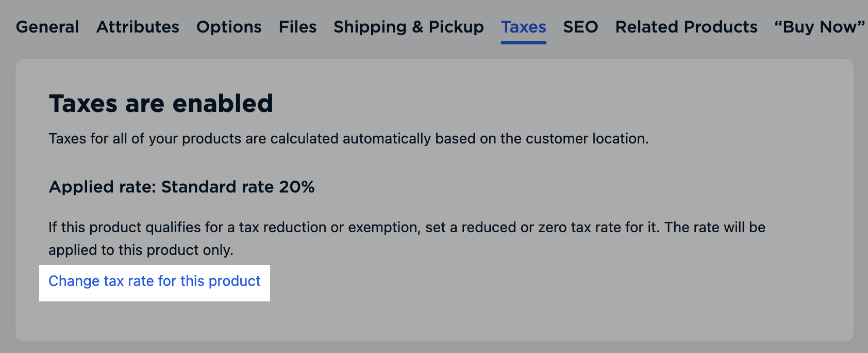Click the automatic tax calculation description
Screen dimensions: 868x353
[349, 138]
